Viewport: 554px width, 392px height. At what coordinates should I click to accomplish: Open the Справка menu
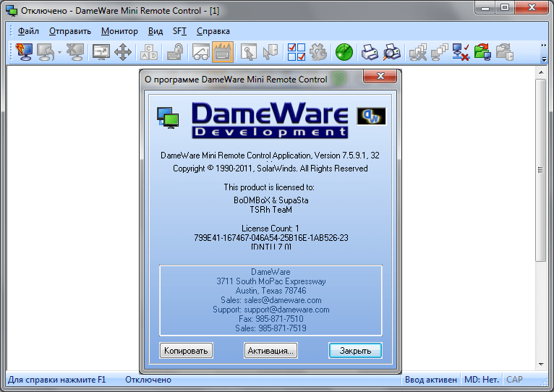point(213,31)
